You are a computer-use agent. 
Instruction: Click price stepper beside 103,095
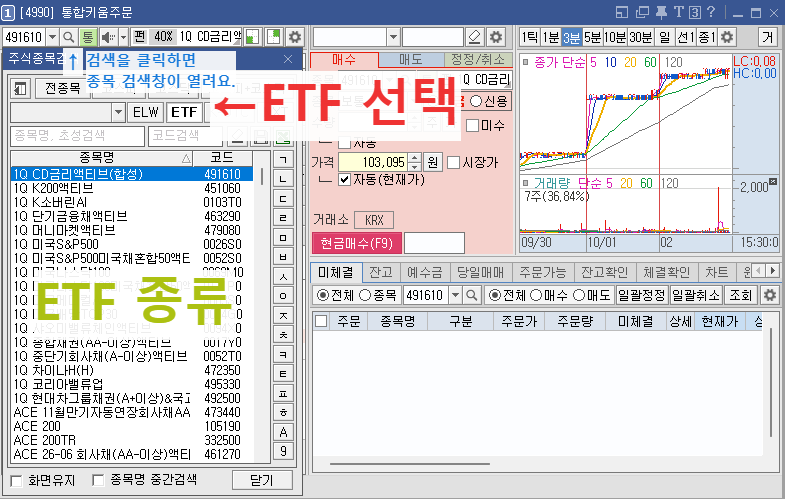(415, 162)
